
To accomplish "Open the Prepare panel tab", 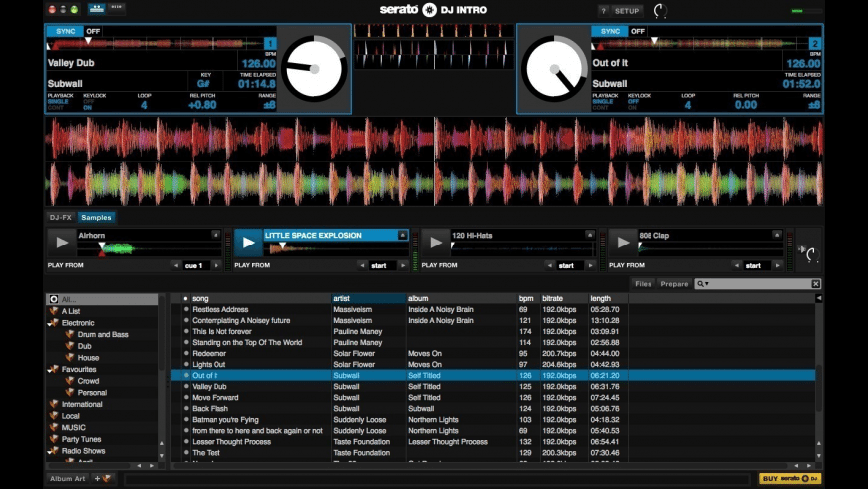I will pyautogui.click(x=674, y=284).
